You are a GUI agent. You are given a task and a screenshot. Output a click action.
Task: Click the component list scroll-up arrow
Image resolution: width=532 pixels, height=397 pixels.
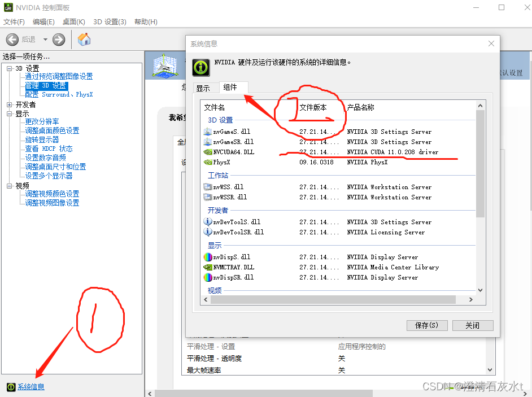[480, 106]
